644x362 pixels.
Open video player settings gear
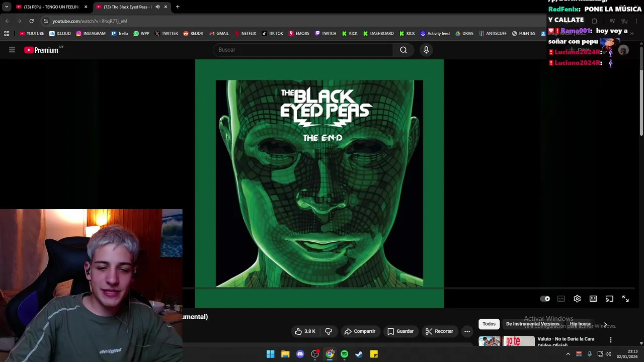(x=577, y=299)
